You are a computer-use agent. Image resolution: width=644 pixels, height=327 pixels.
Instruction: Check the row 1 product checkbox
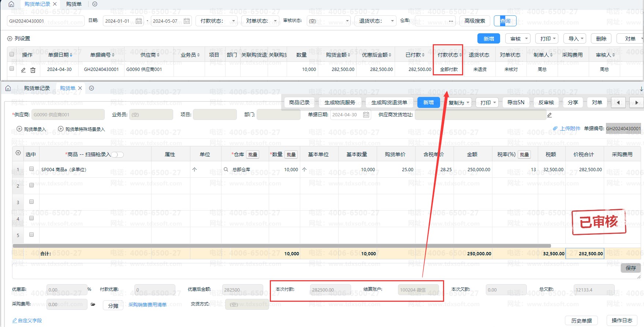[31, 169]
